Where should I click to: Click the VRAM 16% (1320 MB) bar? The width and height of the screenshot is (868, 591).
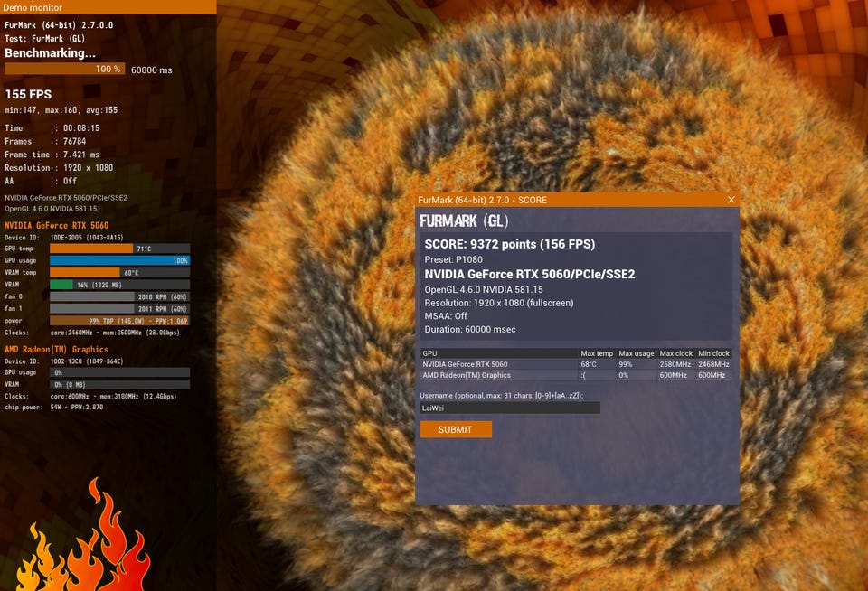click(120, 285)
